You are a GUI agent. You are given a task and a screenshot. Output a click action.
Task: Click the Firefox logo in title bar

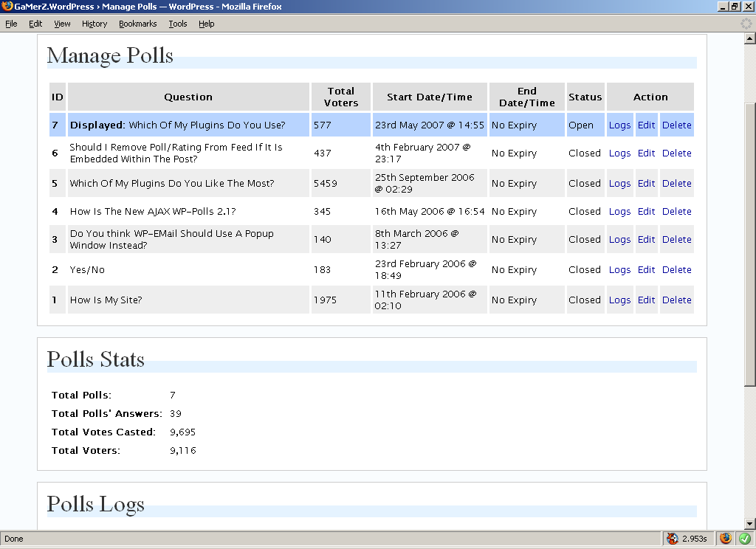coord(7,7)
